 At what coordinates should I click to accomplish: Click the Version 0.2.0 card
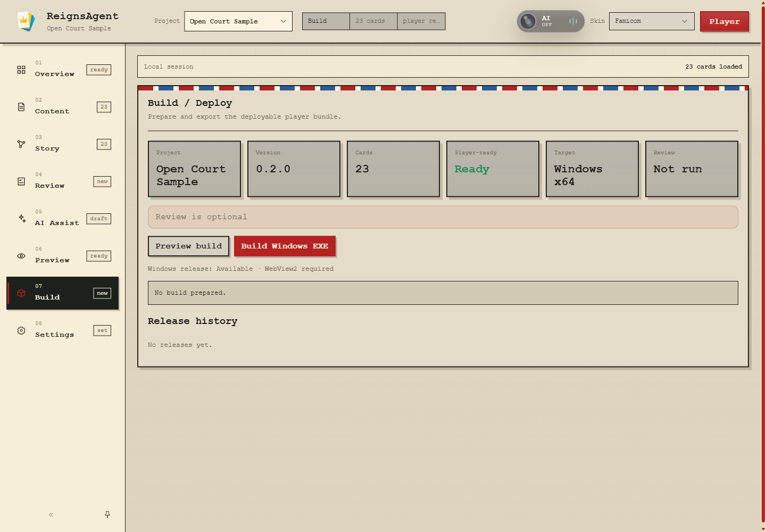294,169
